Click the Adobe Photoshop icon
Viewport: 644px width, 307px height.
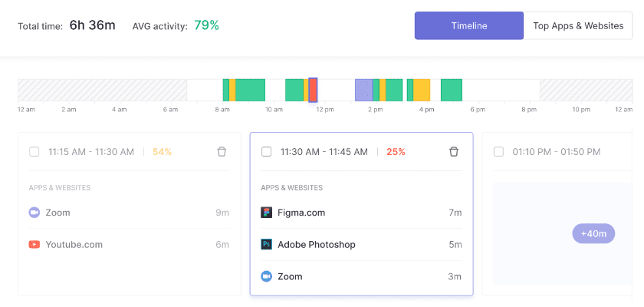pyautogui.click(x=267, y=245)
